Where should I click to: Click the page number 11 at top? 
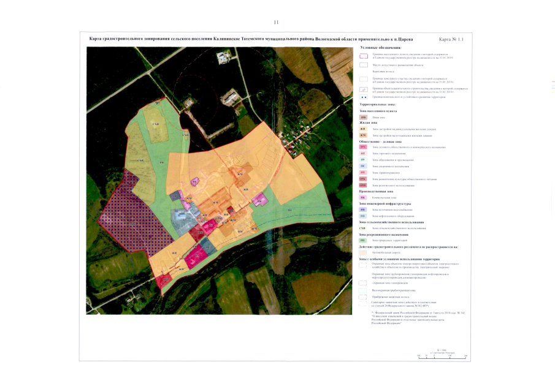[276, 22]
